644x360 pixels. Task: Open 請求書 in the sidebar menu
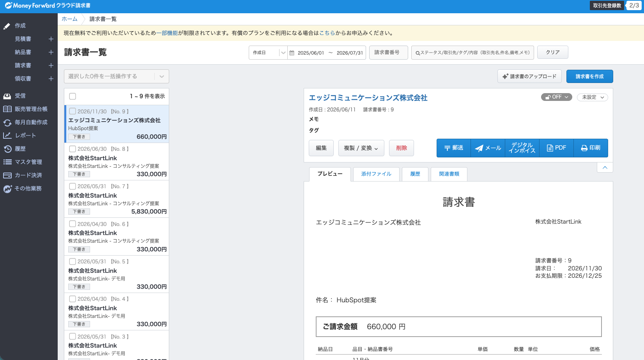23,65
